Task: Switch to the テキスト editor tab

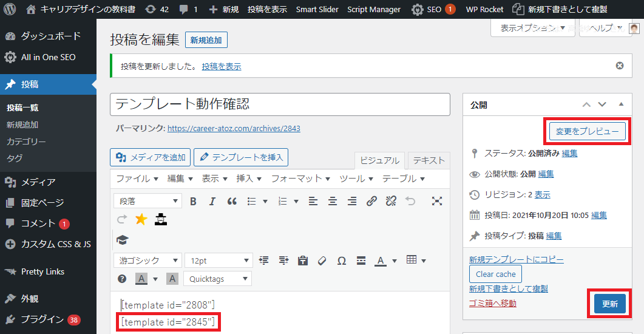Action: (x=429, y=160)
